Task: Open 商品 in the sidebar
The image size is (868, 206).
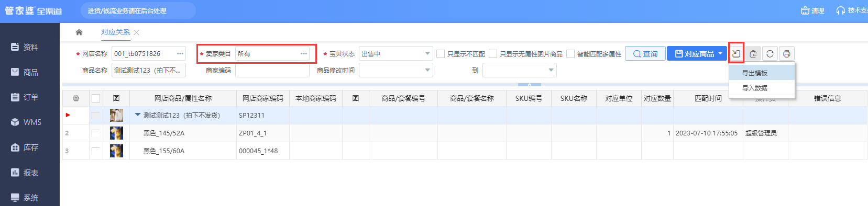Action: (25, 72)
